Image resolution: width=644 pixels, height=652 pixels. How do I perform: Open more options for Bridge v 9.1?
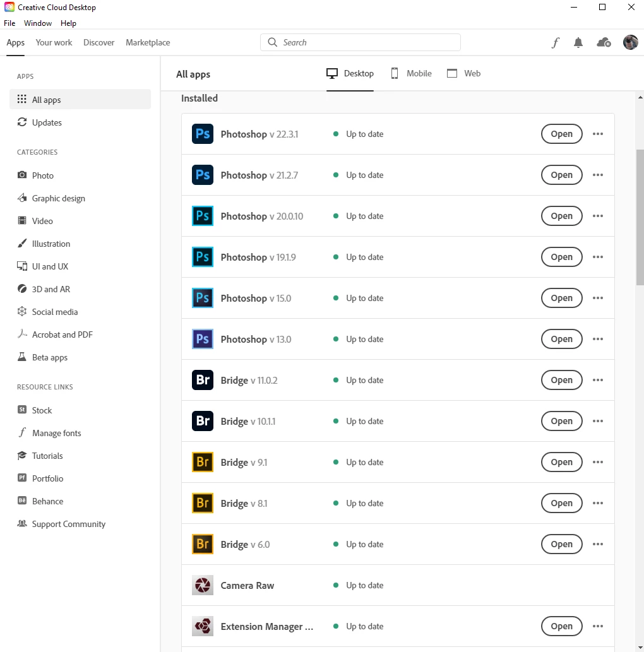pyautogui.click(x=598, y=462)
